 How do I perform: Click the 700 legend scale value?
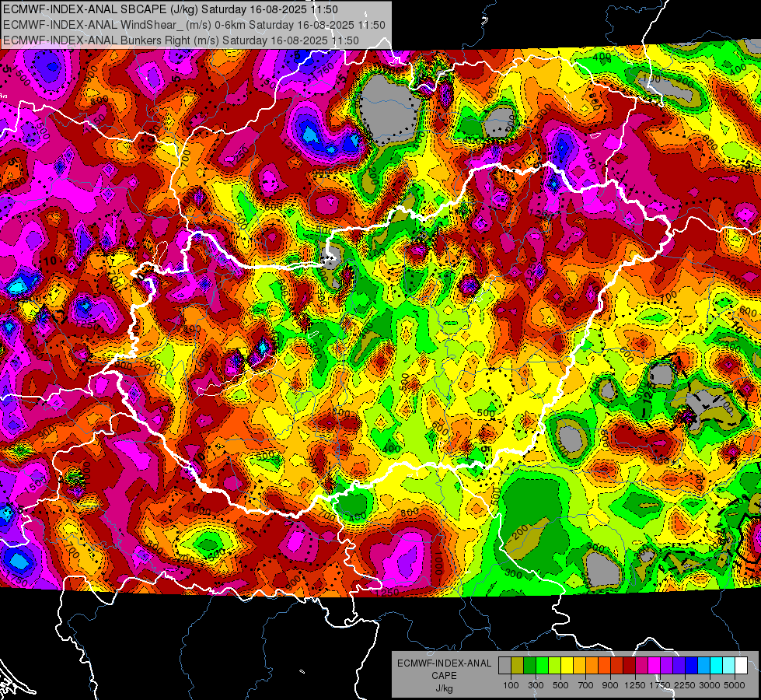(x=586, y=685)
